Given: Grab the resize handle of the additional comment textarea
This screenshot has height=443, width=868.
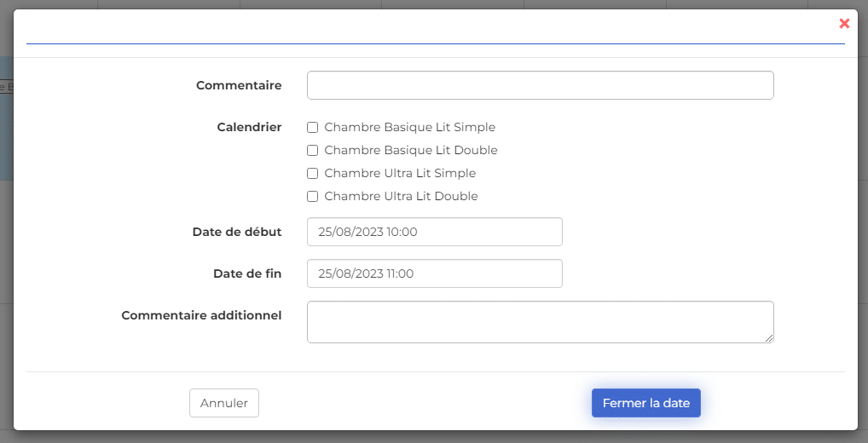Looking at the screenshot, I should (x=769, y=338).
